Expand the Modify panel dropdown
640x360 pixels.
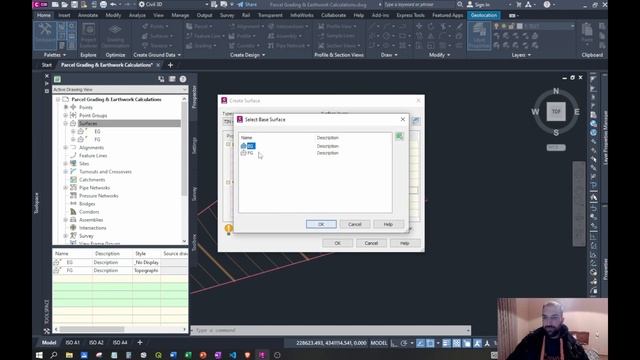439,55
